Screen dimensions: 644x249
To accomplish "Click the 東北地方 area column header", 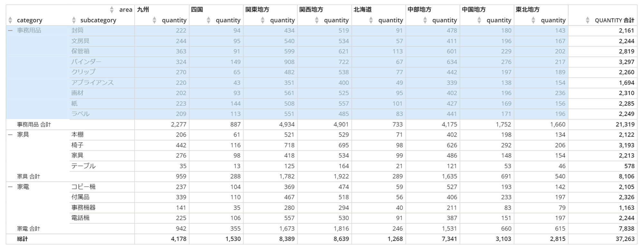I will [527, 10].
